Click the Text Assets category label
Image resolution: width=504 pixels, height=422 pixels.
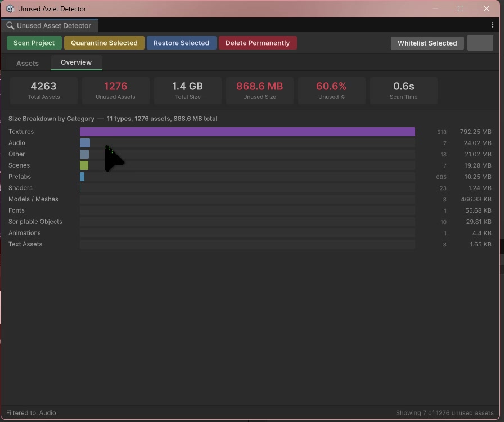25,244
